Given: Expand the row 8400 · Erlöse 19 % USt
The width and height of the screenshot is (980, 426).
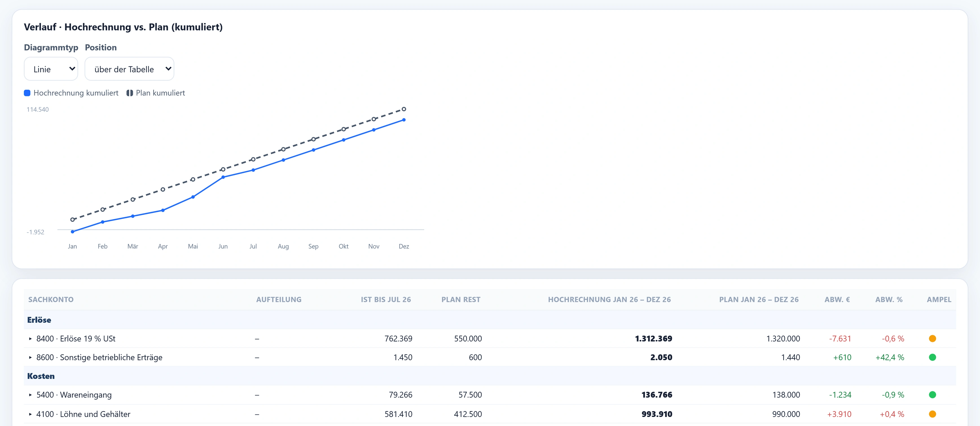Looking at the screenshot, I should point(30,339).
